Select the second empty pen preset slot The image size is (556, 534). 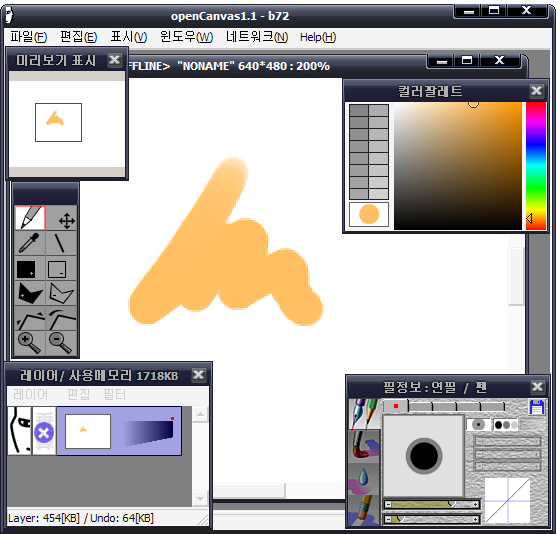click(x=420, y=407)
